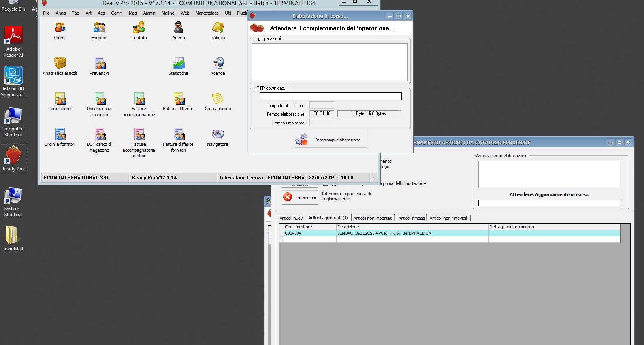Click ECOM INTERNATIONAL SRL status bar entry
This screenshot has width=644, height=345.
tap(85, 177)
